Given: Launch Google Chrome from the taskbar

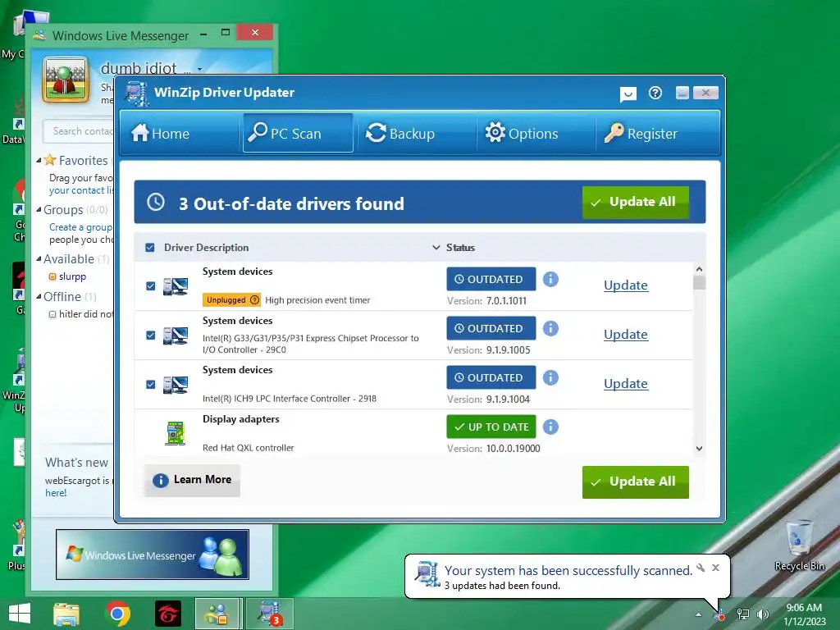Looking at the screenshot, I should tap(117, 614).
